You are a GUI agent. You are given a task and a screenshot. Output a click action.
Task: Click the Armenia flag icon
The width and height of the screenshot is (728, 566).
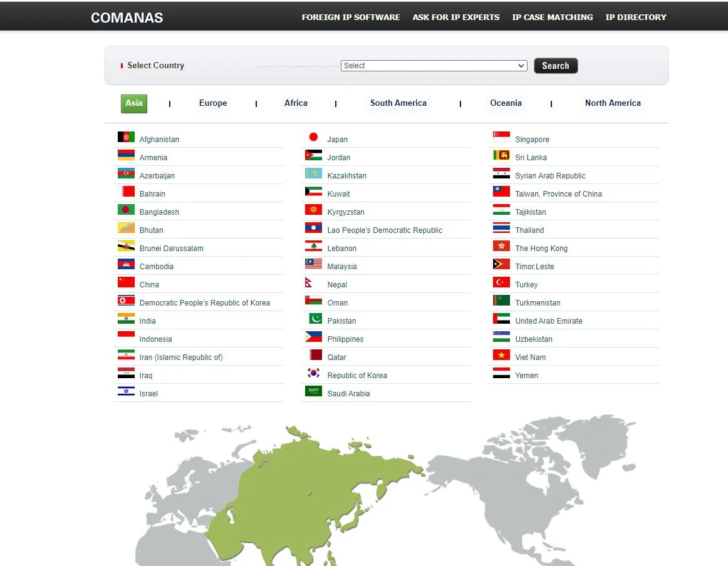coord(126,155)
